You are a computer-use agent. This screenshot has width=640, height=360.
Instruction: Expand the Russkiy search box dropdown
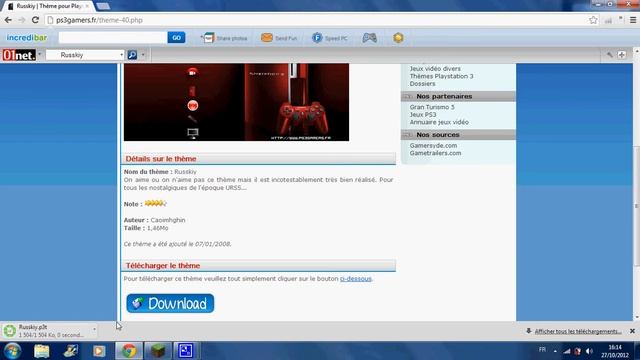121,55
